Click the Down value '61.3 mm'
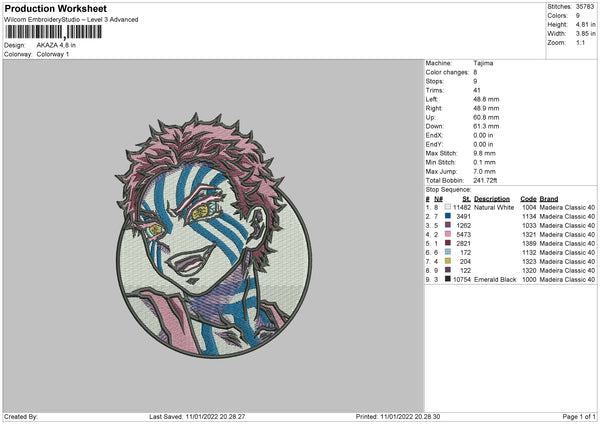 click(486, 126)
